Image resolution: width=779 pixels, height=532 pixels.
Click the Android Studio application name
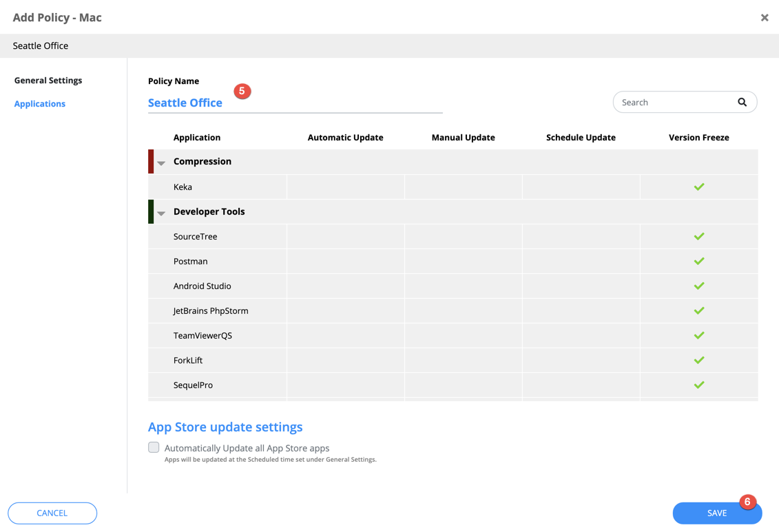pos(202,286)
